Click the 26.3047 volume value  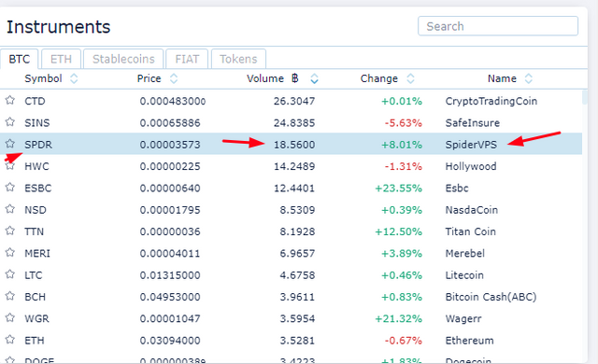click(x=294, y=102)
